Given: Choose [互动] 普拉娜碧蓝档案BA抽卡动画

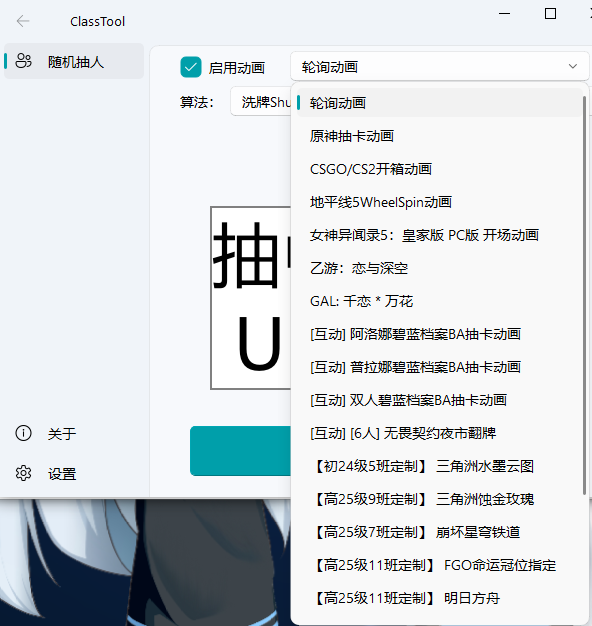Looking at the screenshot, I should 439,367.
